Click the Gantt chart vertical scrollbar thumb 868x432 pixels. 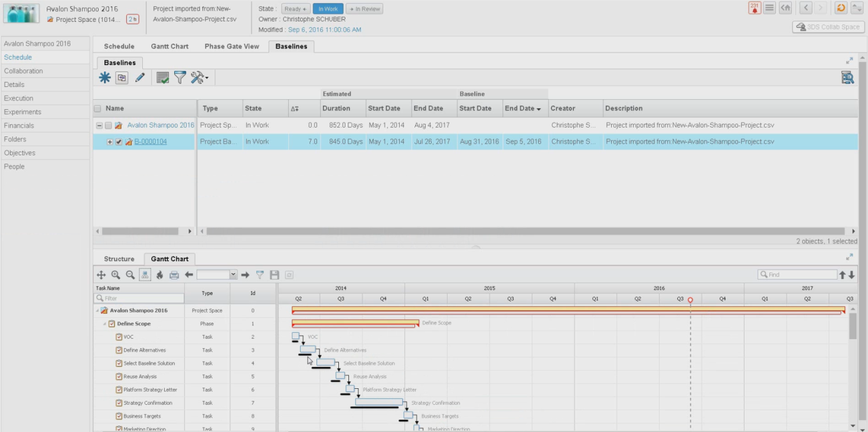[x=853, y=326]
